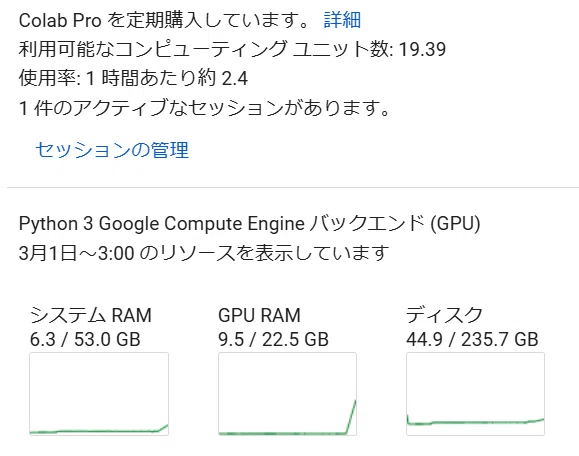Viewport: 579px width, 456px height.
Task: Click the rising spike in GPU RAM graph
Action: (x=351, y=416)
